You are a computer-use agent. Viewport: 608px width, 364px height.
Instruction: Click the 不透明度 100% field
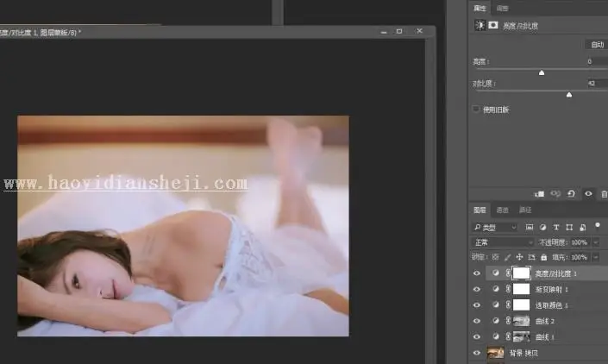(x=579, y=242)
